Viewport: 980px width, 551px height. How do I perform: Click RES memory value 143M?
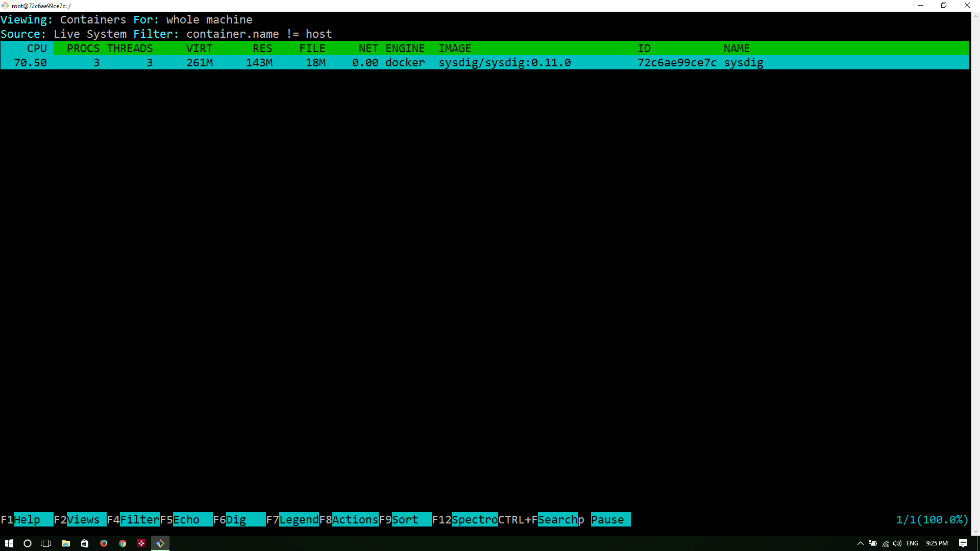click(x=259, y=63)
